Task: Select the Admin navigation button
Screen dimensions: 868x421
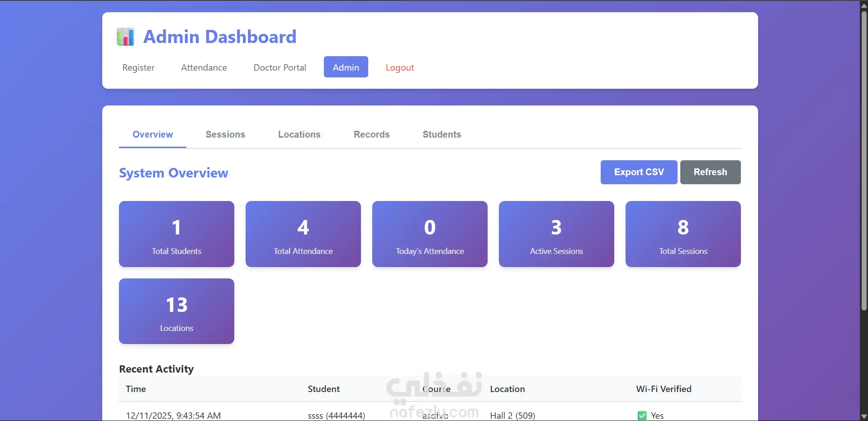Action: tap(346, 67)
